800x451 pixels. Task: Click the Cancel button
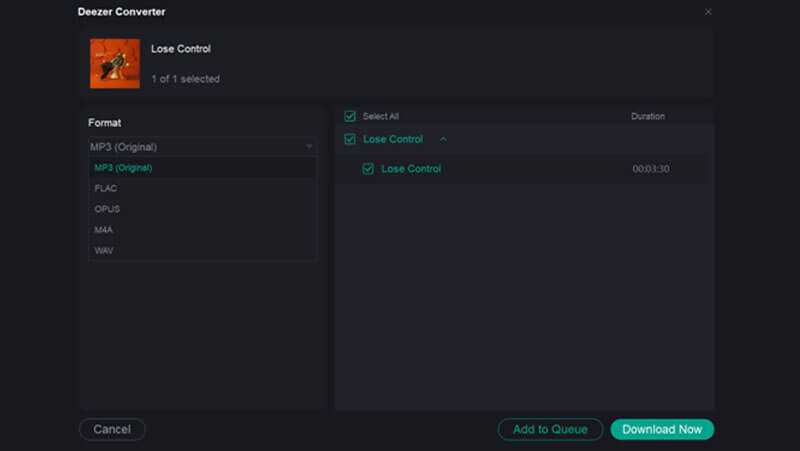coord(112,429)
